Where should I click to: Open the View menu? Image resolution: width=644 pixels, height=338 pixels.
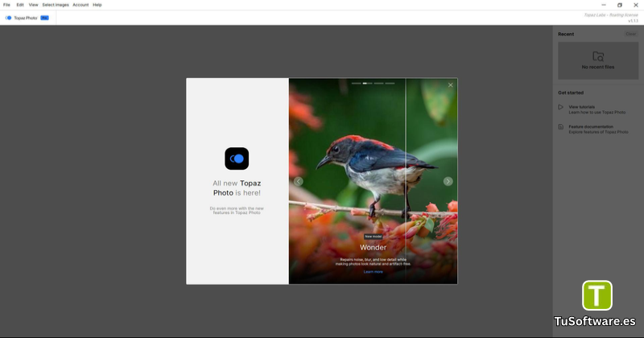tap(33, 5)
